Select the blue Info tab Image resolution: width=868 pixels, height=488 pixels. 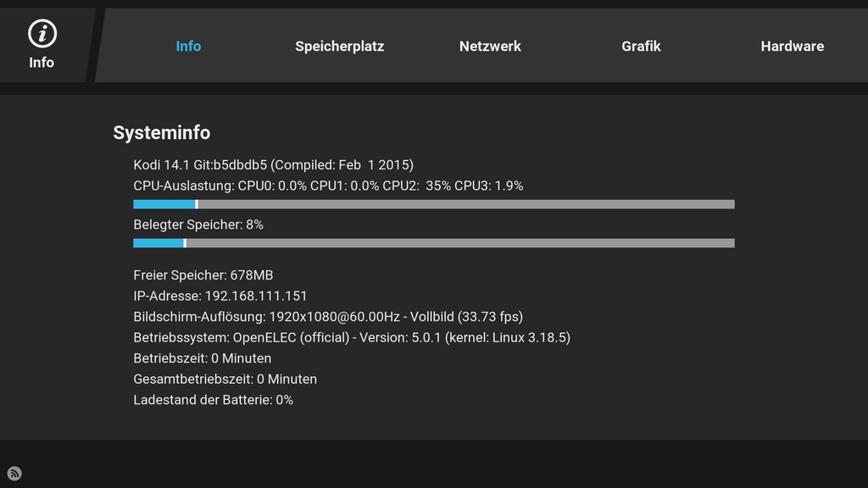click(x=188, y=47)
